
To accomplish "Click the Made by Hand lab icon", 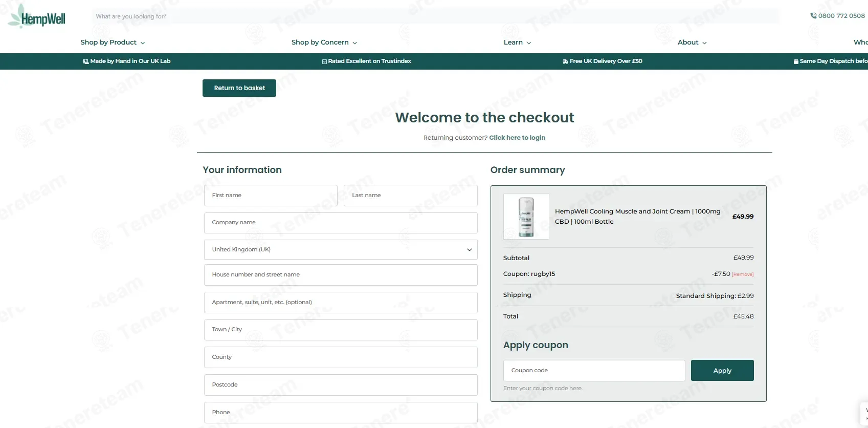I will 86,61.
